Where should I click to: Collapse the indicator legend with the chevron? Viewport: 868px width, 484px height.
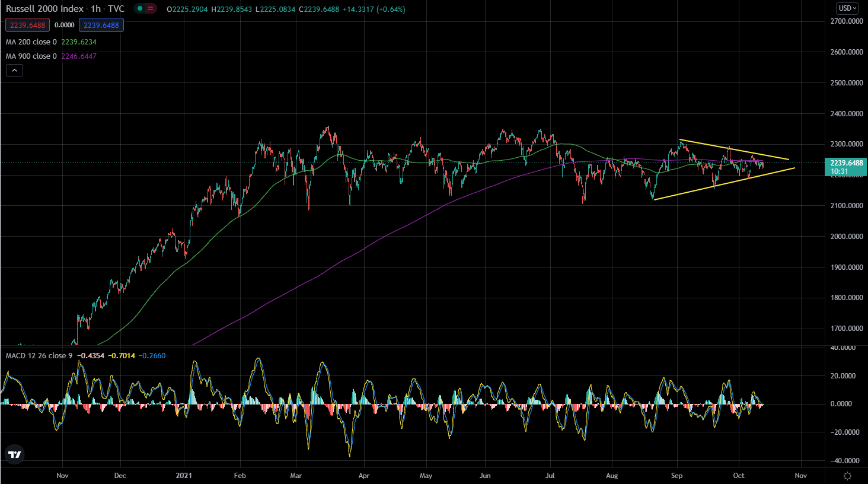click(x=15, y=71)
